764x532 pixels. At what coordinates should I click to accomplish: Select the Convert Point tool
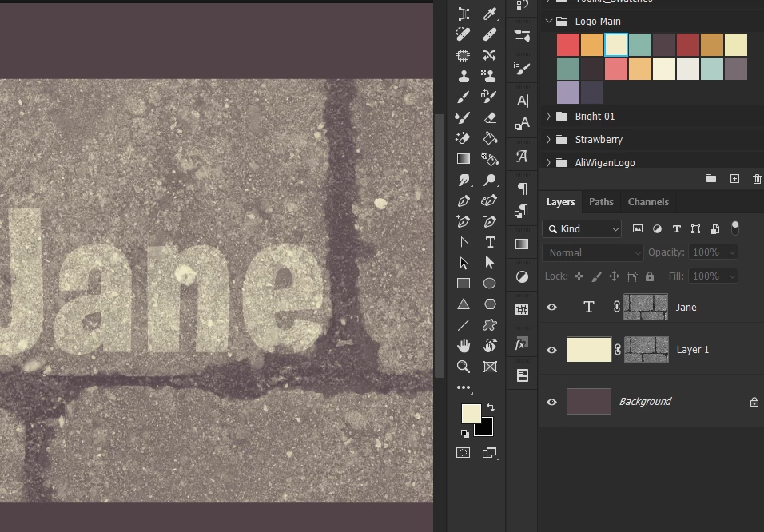(x=464, y=242)
